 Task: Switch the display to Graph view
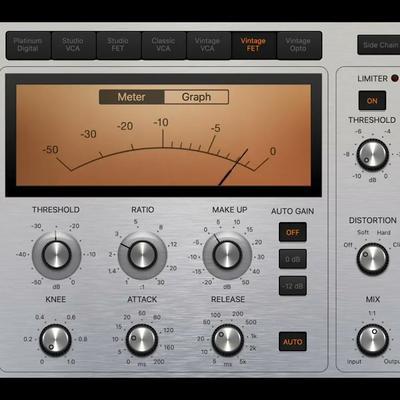(x=196, y=97)
